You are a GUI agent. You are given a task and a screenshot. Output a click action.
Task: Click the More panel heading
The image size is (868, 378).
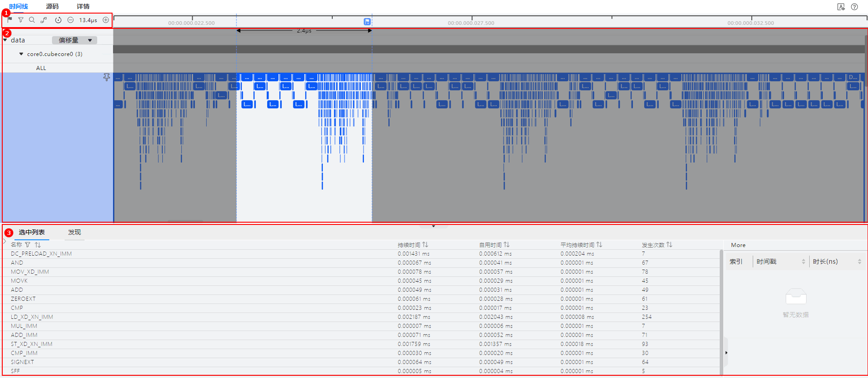(738, 245)
